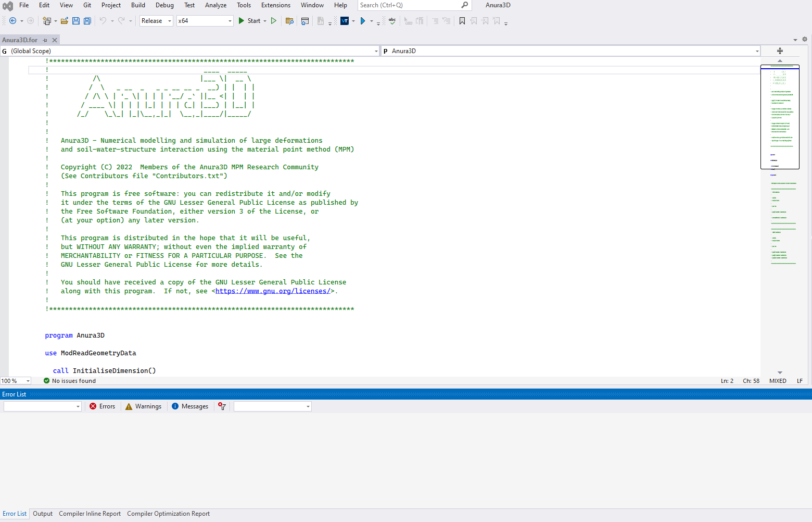Open the gnu.org licenses link
Screen dimensions: 812x522
(273, 291)
